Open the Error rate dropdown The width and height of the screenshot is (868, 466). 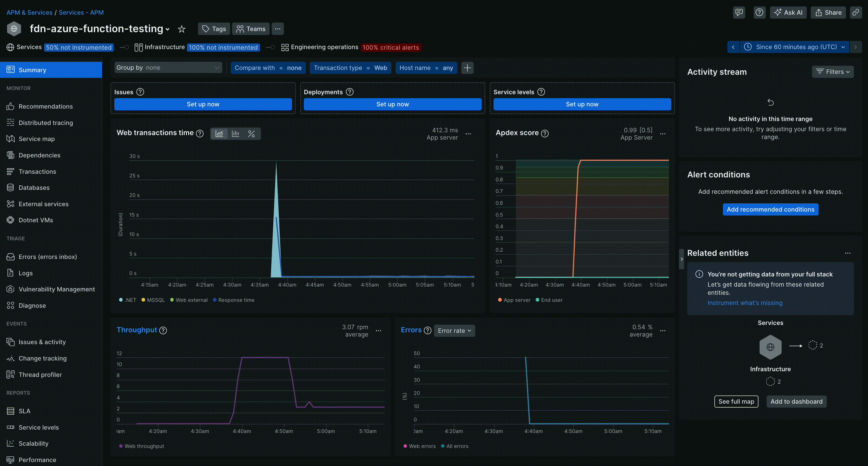(454, 331)
